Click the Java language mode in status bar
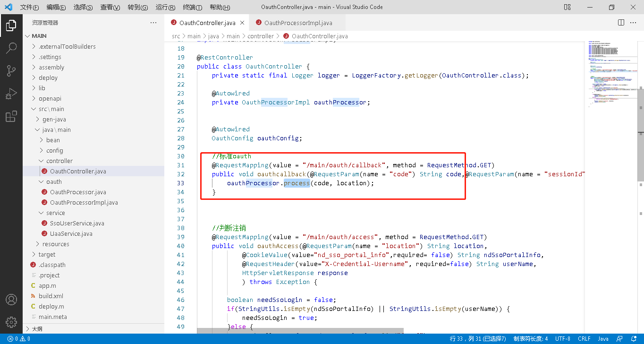Image resolution: width=644 pixels, height=344 pixels. click(x=603, y=339)
